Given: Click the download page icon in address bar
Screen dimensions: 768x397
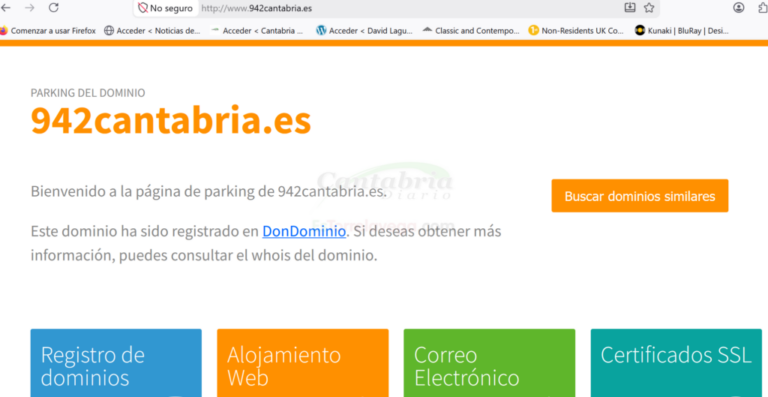Looking at the screenshot, I should coord(629,8).
